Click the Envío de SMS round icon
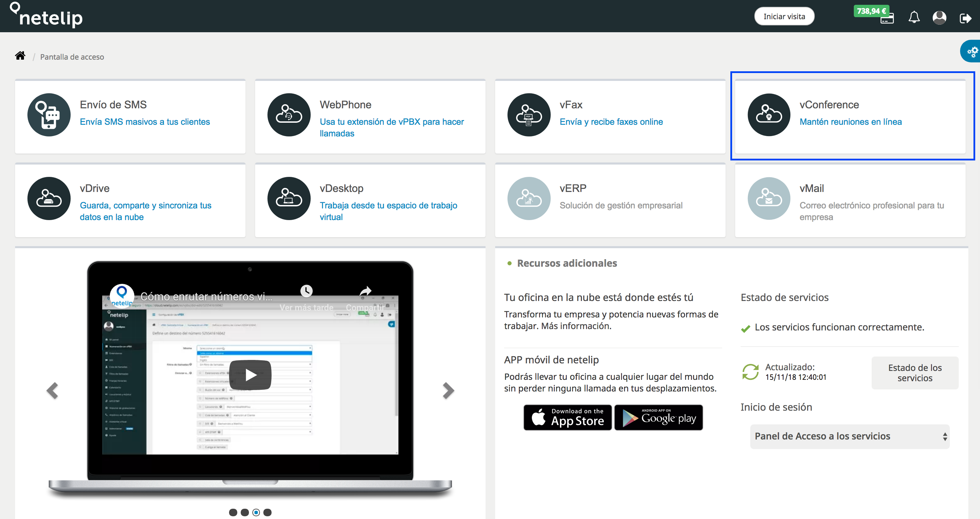Image resolution: width=980 pixels, height=519 pixels. (x=49, y=114)
